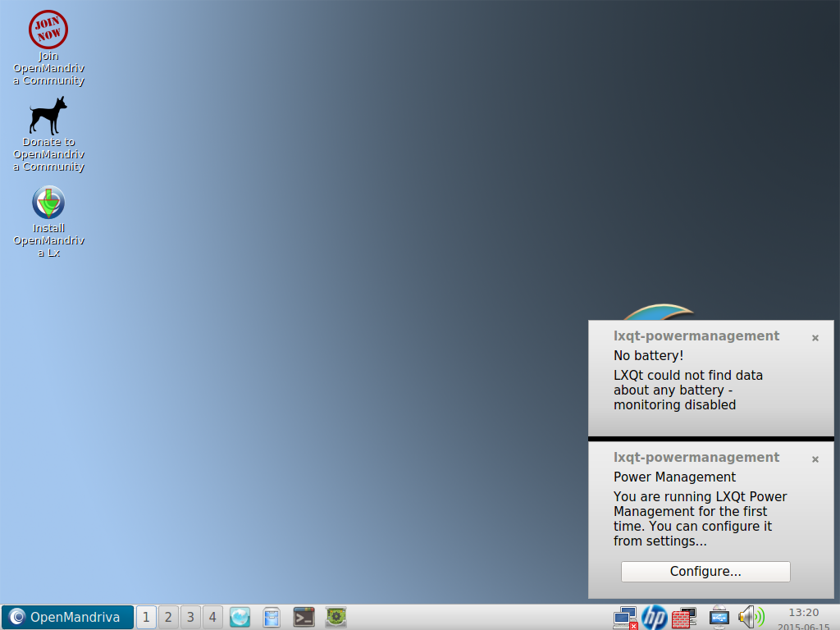Close the No battery! notification
This screenshot has height=630, width=840.
tap(815, 338)
